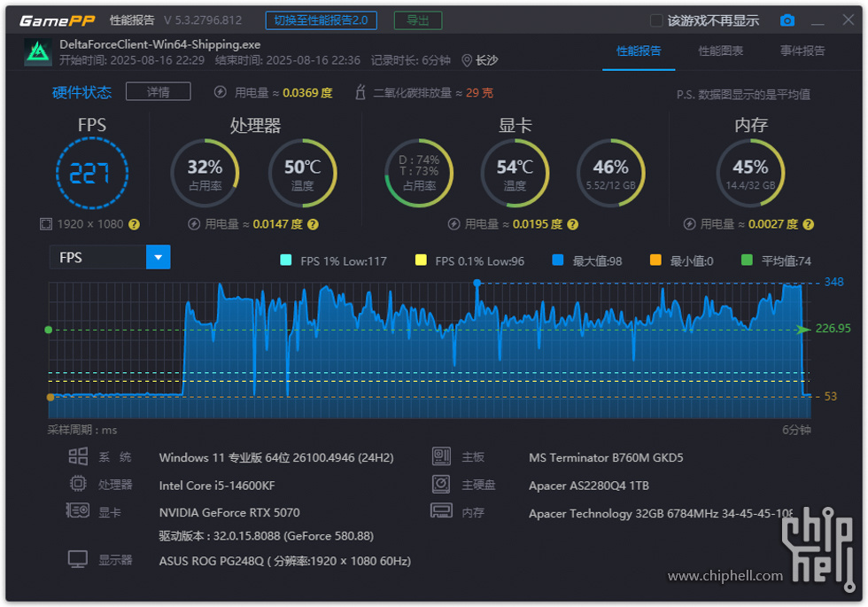Click the camera screenshot icon

click(787, 20)
